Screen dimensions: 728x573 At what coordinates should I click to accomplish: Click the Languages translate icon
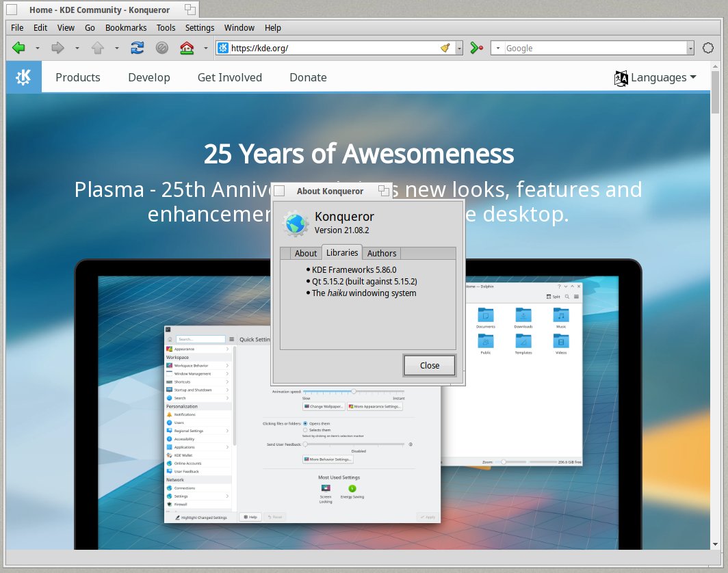coord(621,78)
